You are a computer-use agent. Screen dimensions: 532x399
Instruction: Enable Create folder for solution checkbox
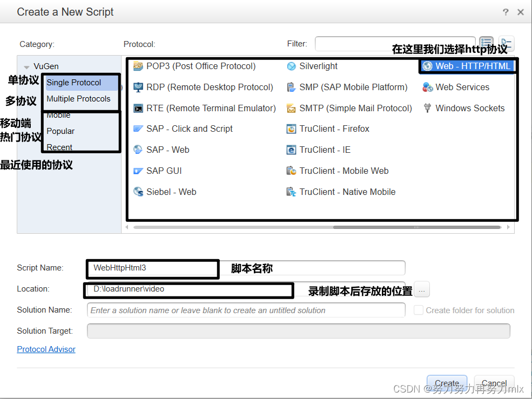pos(419,310)
